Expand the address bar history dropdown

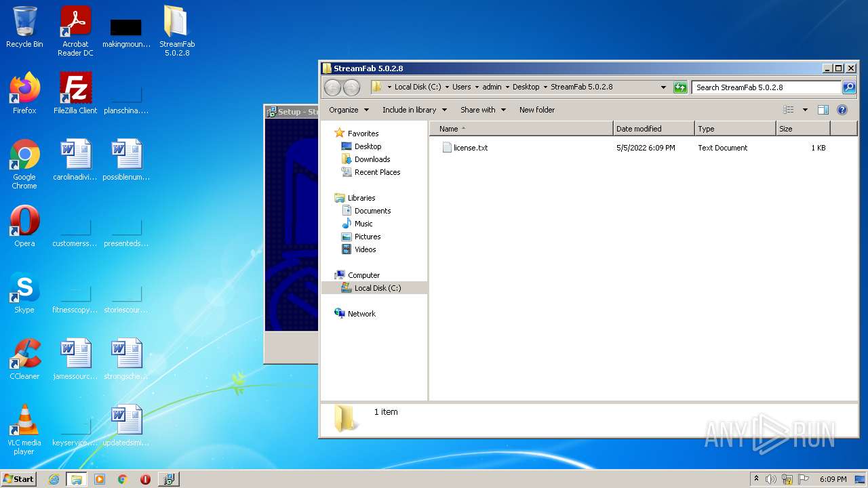pos(663,87)
